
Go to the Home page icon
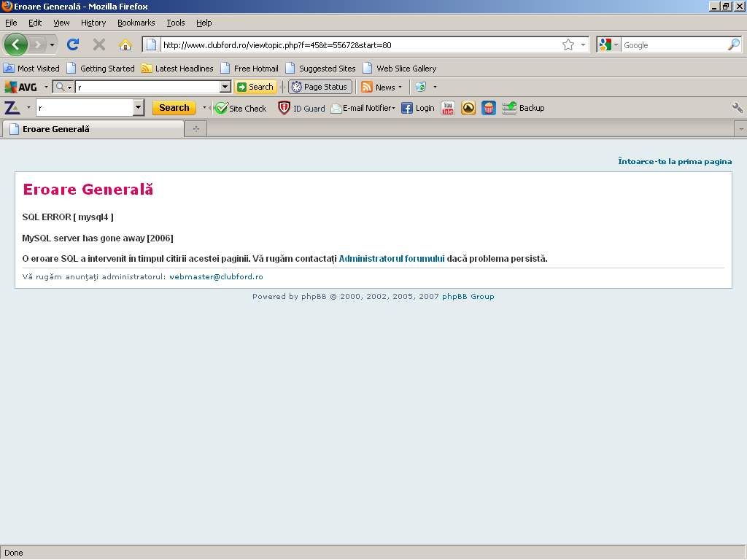(125, 44)
